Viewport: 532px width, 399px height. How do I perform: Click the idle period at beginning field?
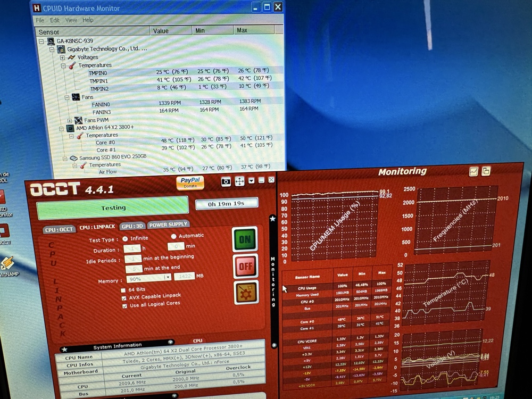pos(133,259)
